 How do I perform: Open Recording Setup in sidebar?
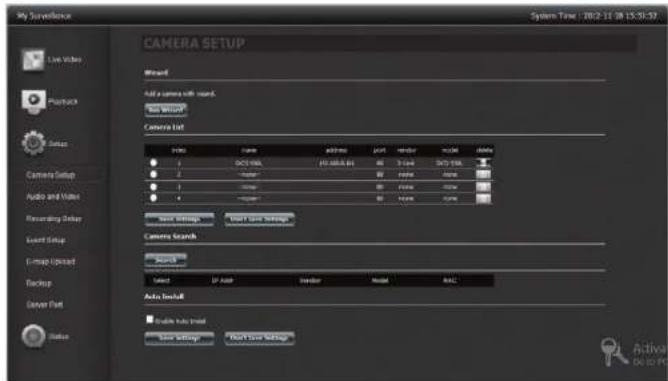54,219
